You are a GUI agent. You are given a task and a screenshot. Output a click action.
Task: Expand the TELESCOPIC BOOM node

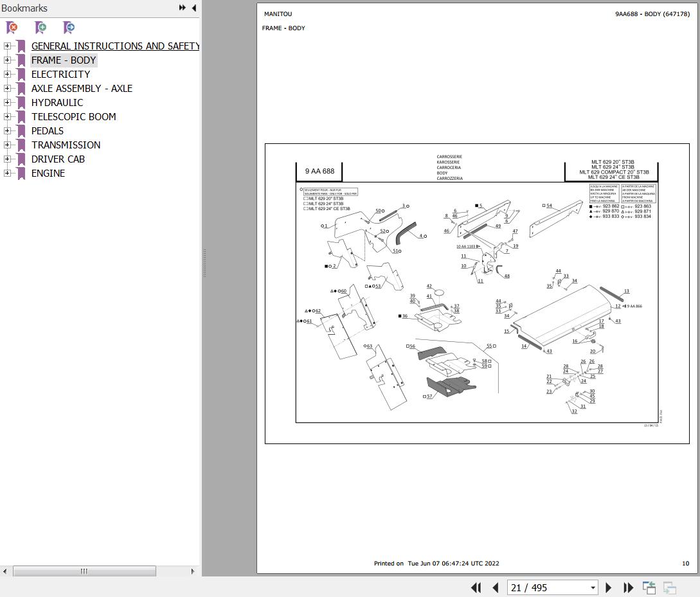click(x=7, y=116)
